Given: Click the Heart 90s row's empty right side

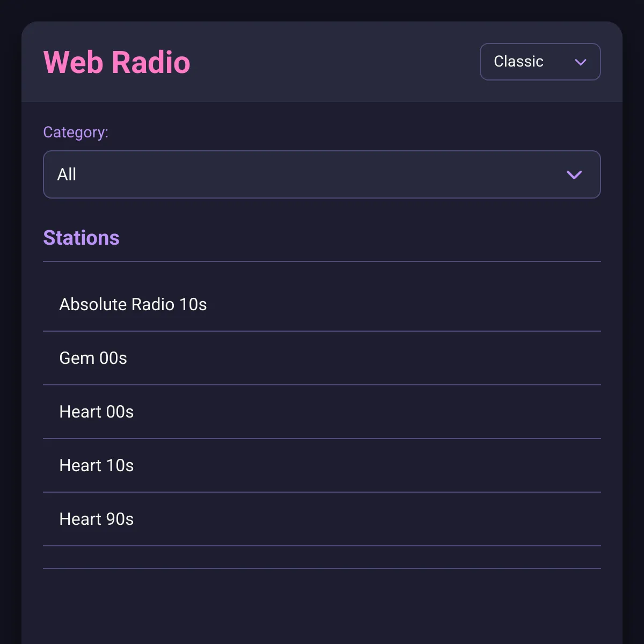Looking at the screenshot, I should tap(368, 519).
